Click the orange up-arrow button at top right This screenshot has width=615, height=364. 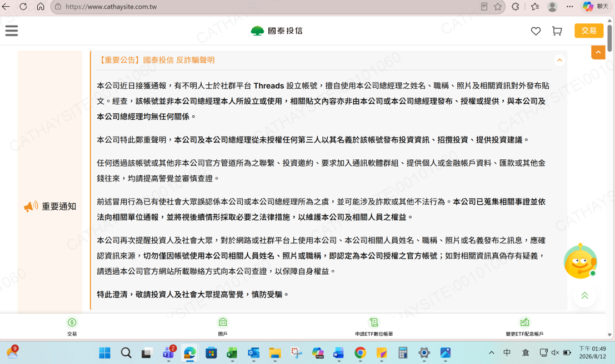pos(598,52)
